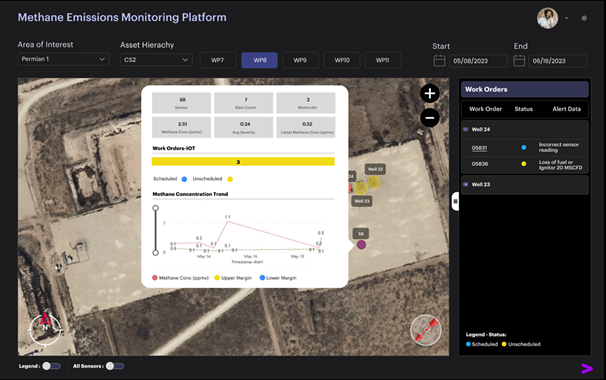Viewport: 606px width, 380px height.
Task: Click the yellow Work Orders-IOT bar
Action: coord(243,162)
